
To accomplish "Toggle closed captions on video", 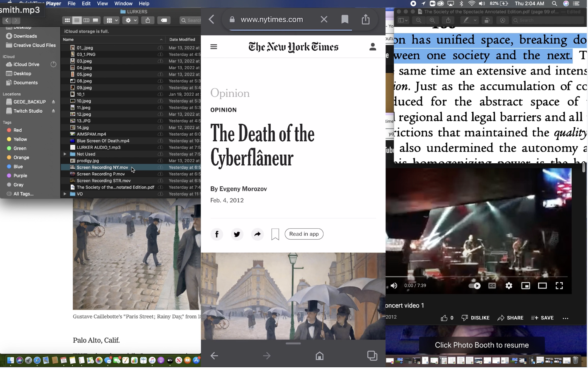I will pyautogui.click(x=492, y=286).
